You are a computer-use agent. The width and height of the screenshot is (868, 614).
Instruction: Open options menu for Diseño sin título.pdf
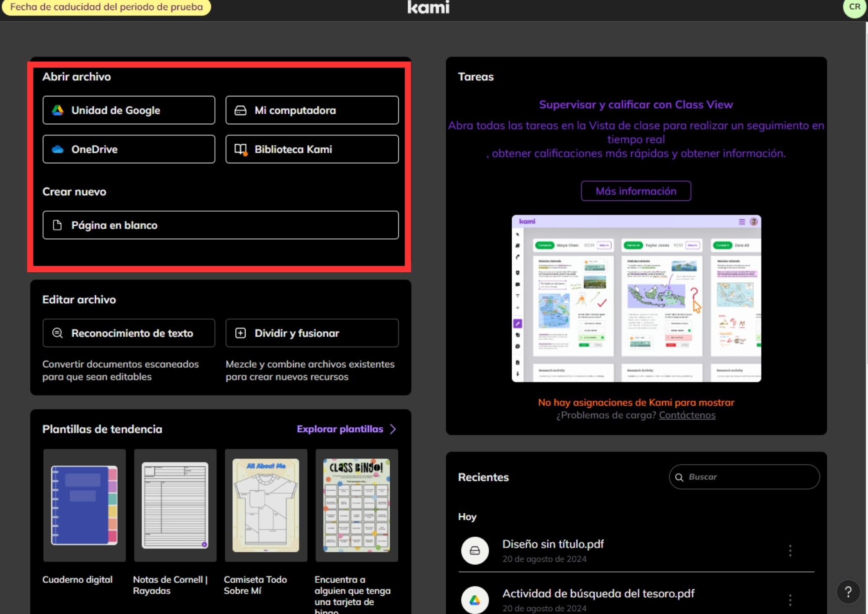[790, 551]
